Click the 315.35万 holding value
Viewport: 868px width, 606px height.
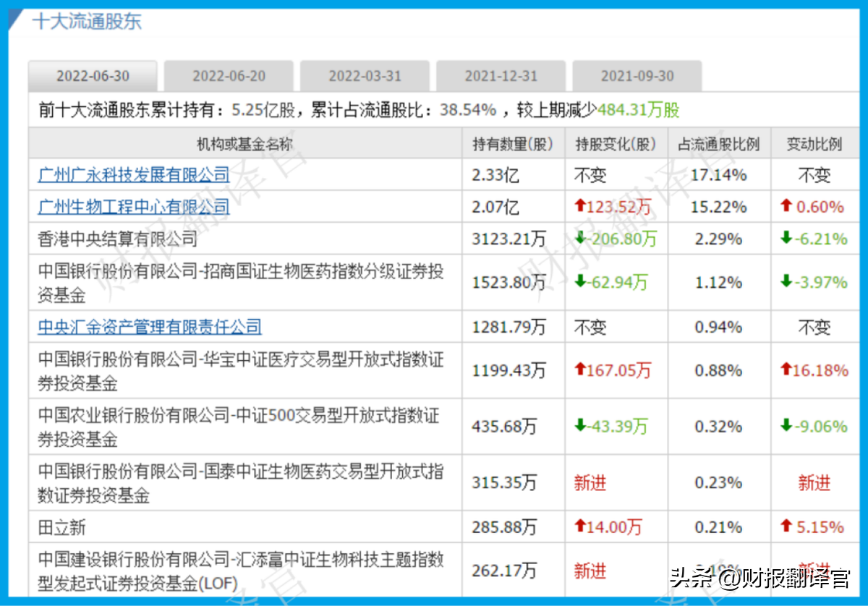coord(504,482)
